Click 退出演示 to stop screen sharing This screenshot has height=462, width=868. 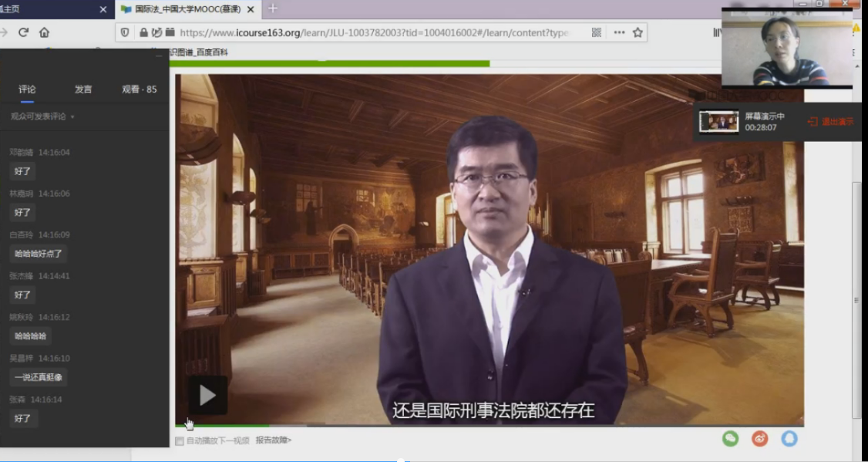click(x=831, y=122)
